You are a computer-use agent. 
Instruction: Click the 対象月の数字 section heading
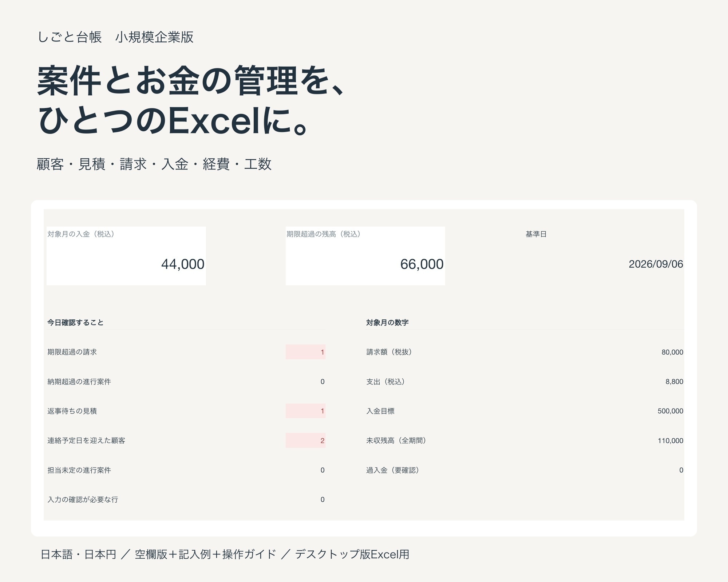(387, 323)
